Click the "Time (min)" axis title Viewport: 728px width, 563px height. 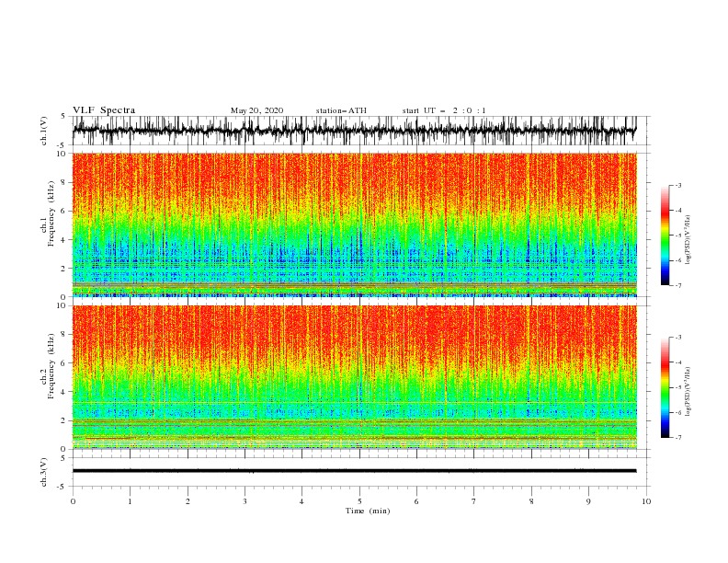[x=368, y=511]
